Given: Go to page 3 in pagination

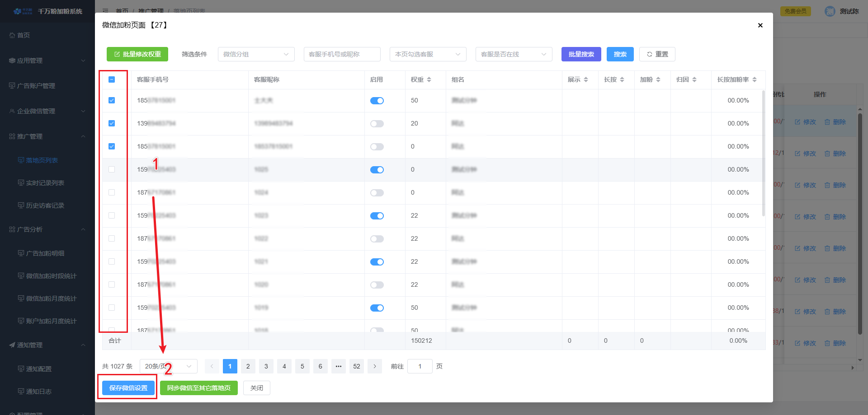Looking at the screenshot, I should (x=266, y=366).
